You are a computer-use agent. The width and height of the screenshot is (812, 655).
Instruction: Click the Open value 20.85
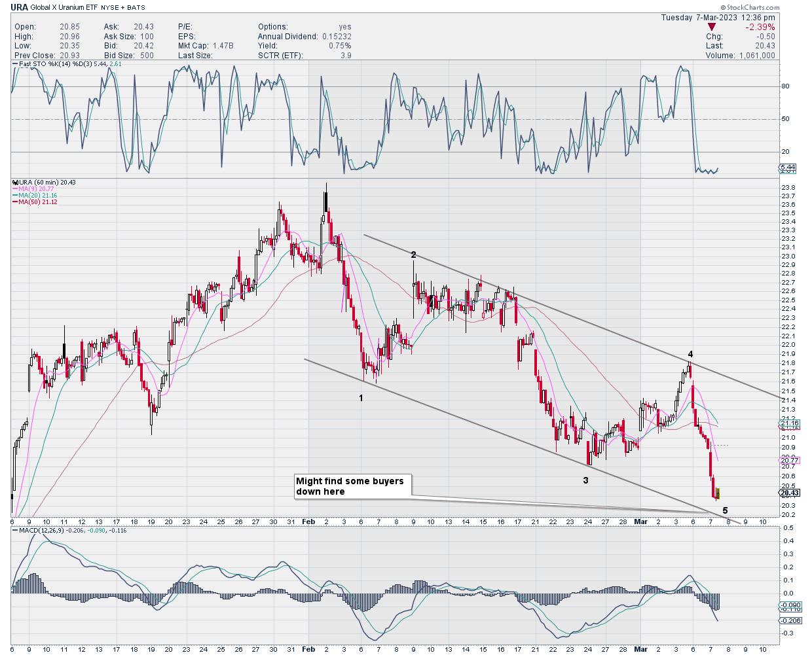point(69,27)
